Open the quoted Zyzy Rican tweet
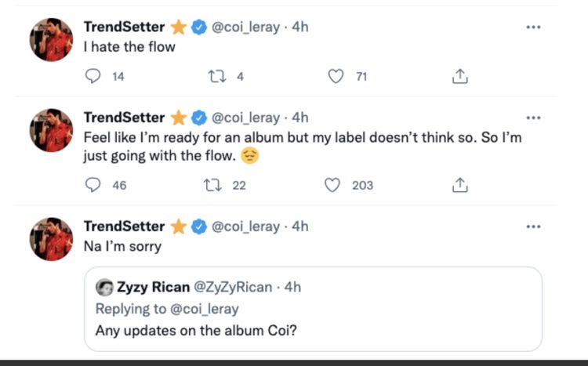The width and height of the screenshot is (588, 366). (314, 329)
